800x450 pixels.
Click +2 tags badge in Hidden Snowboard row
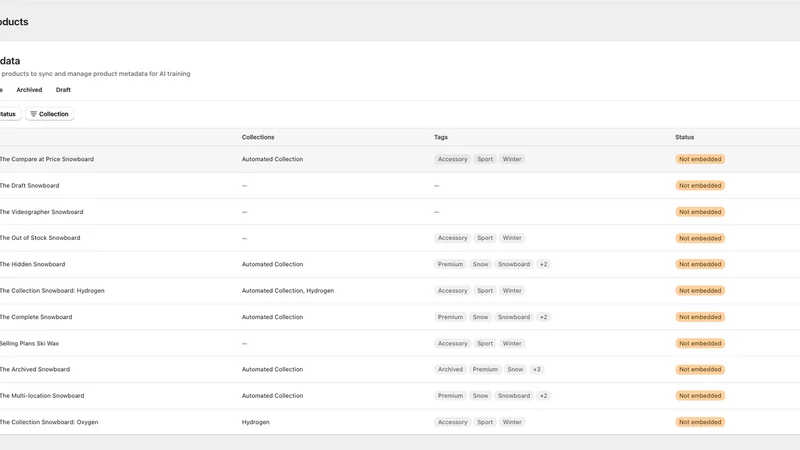coord(543,264)
